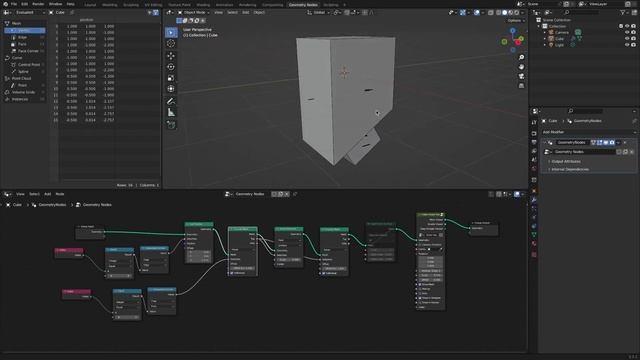The width and height of the screenshot is (640, 360).
Task: Toggle viewport gizmos button
Action: click(x=462, y=13)
